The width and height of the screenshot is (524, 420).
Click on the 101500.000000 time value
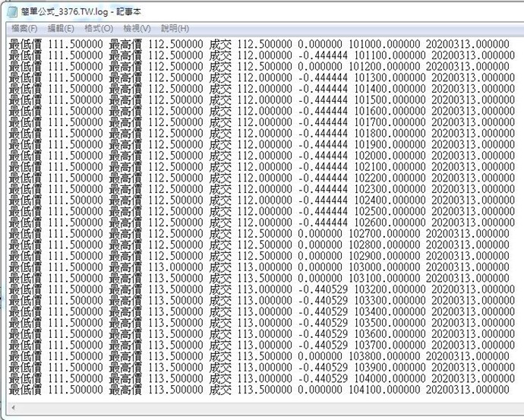pos(389,99)
